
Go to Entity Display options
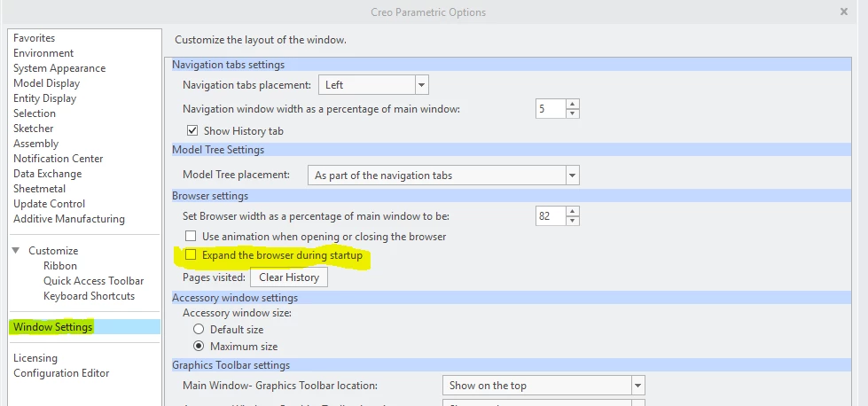(45, 98)
